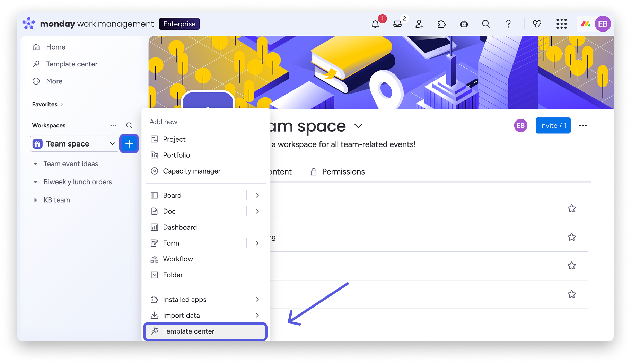The image size is (631, 364).
Task: Open the nine-dot products switcher
Action: click(x=562, y=24)
